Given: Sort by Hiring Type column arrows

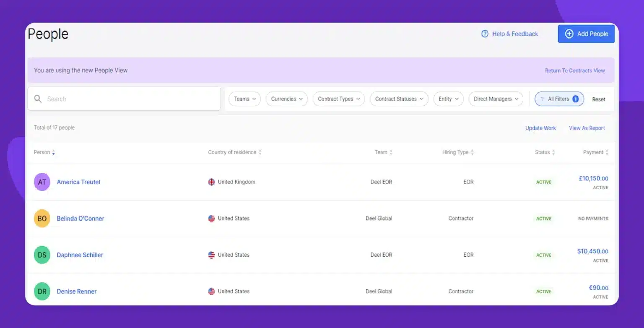Looking at the screenshot, I should pos(472,153).
